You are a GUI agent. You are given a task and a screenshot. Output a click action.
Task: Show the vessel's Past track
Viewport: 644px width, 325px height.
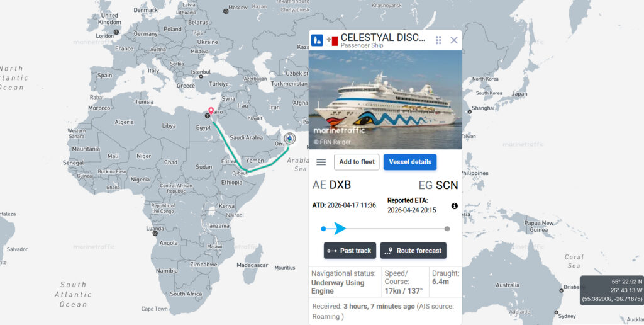point(349,251)
